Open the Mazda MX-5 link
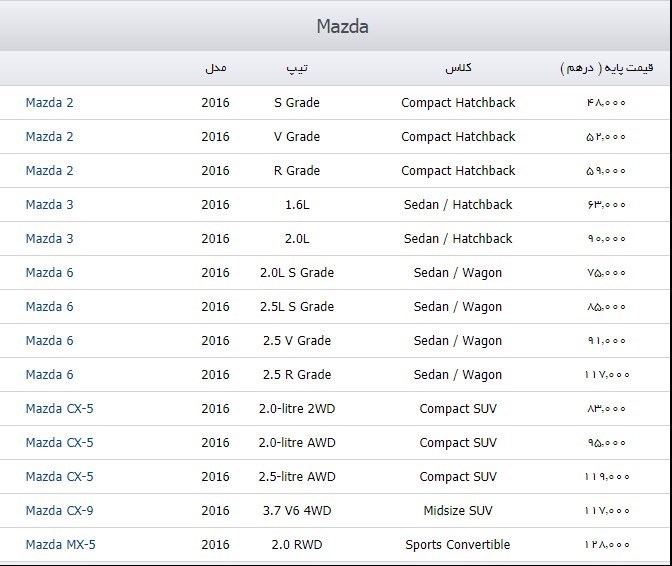 60,545
